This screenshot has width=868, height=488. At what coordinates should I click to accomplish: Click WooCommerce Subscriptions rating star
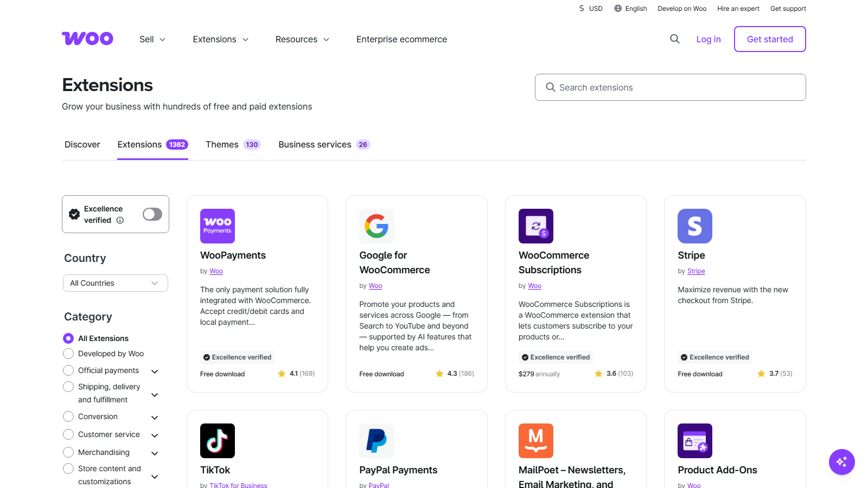pyautogui.click(x=598, y=374)
